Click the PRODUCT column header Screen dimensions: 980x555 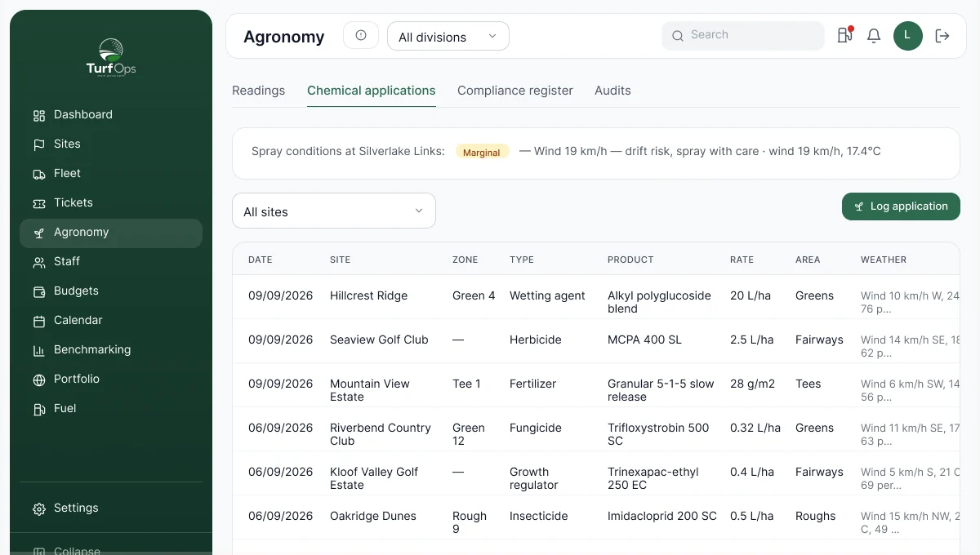pyautogui.click(x=630, y=260)
